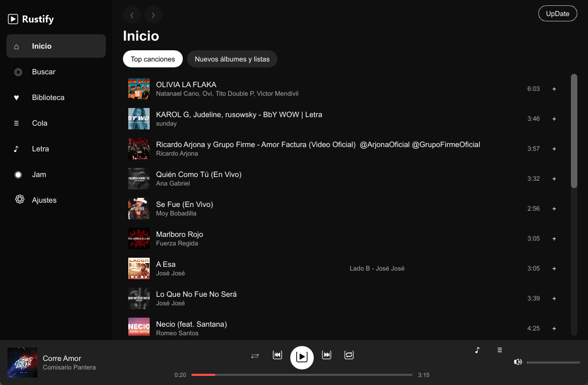
Task: Add Amor Factura with plus icon
Action: [554, 149]
